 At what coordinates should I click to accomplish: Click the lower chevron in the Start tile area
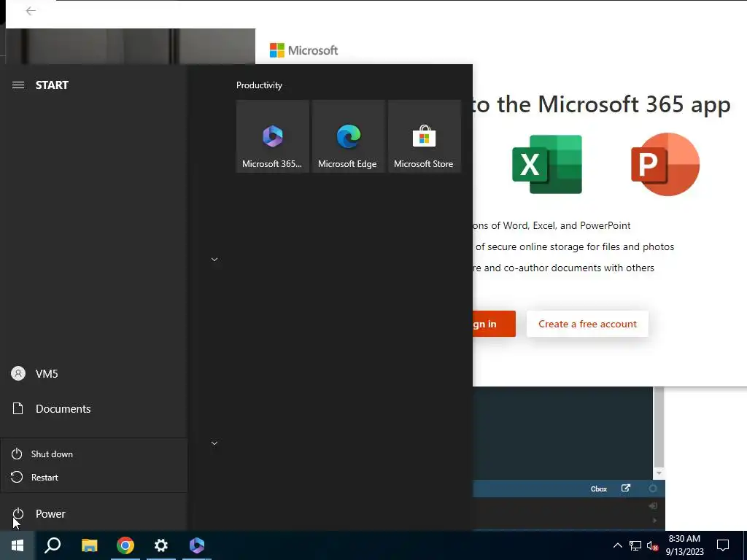(x=214, y=443)
